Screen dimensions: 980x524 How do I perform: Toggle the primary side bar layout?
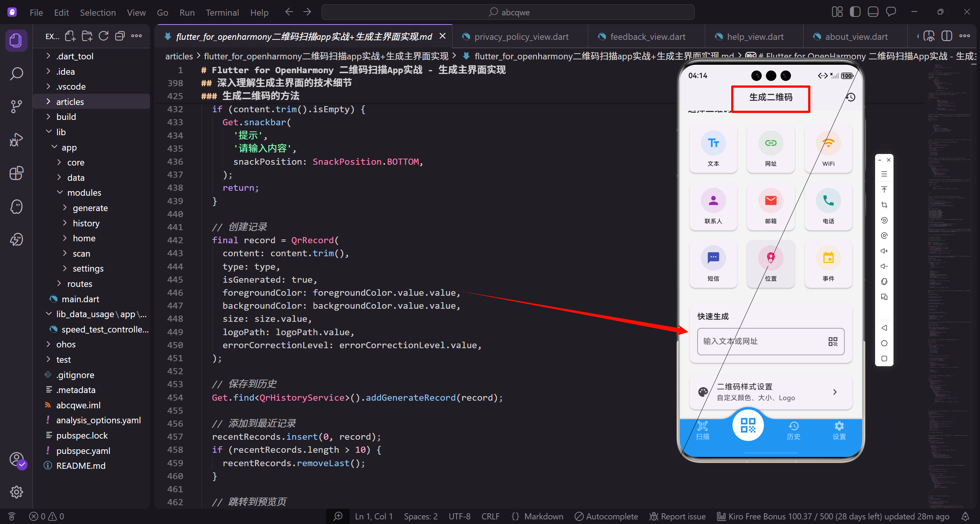[x=855, y=12]
